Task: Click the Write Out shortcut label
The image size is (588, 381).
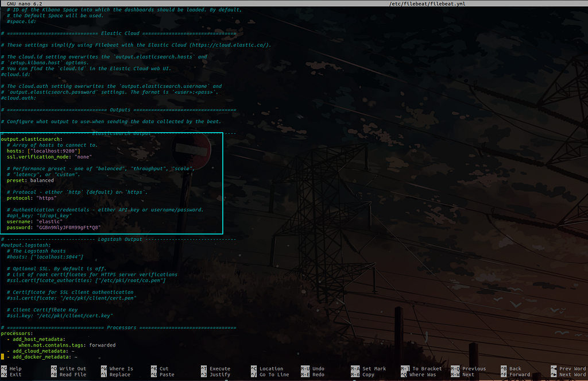Action: [x=73, y=368]
